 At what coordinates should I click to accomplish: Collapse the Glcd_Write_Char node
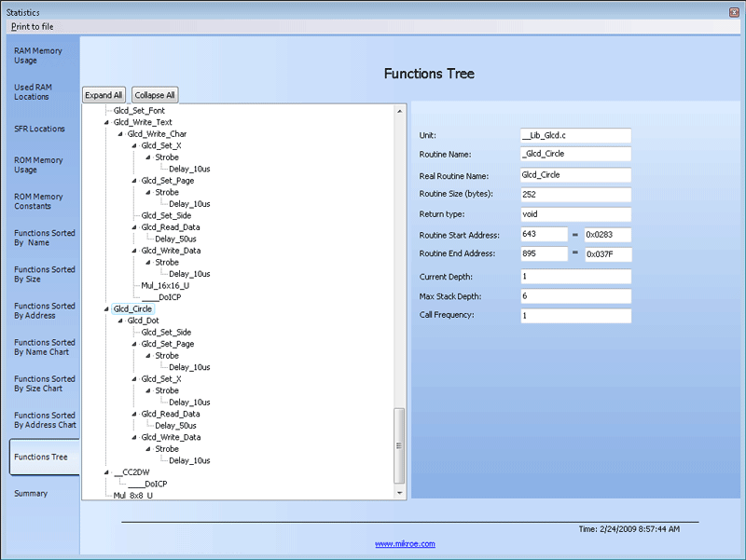click(x=120, y=134)
